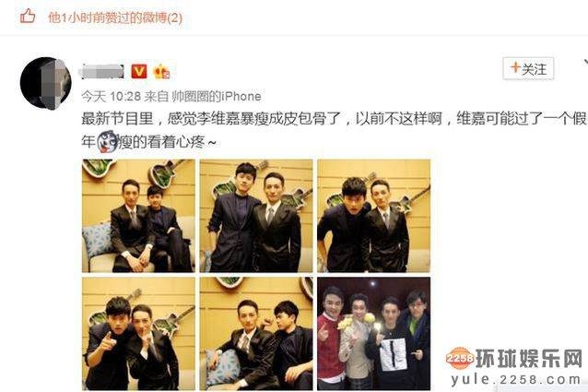Click the thumbs-up like icon
Screen dimensions: 588x392
(28, 17)
